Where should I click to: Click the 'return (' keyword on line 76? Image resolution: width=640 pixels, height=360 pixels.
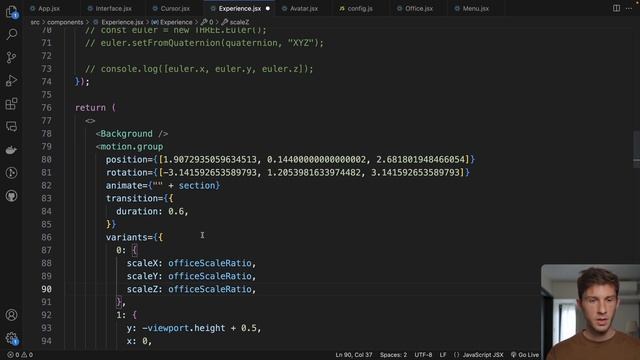(x=96, y=108)
